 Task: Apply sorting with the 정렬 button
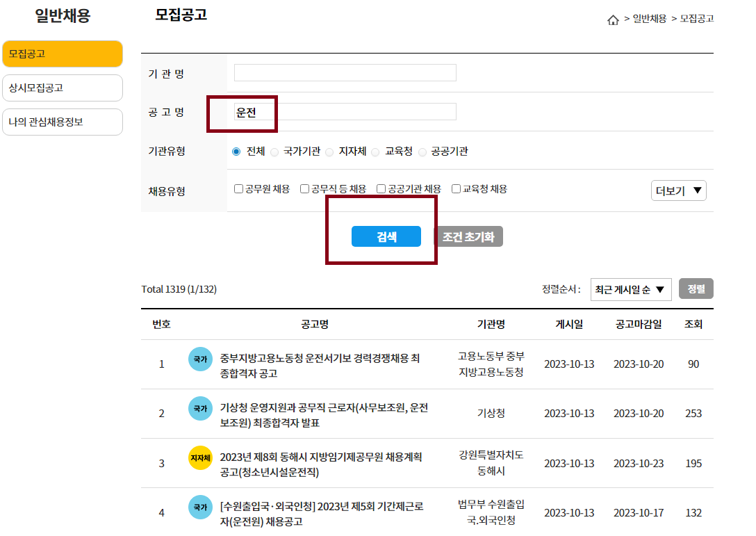[696, 289]
